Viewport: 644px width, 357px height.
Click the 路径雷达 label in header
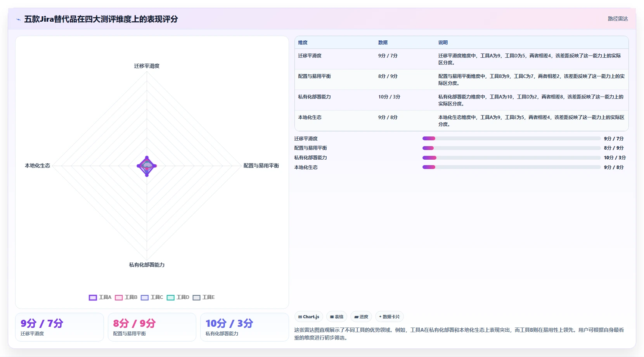click(x=618, y=19)
